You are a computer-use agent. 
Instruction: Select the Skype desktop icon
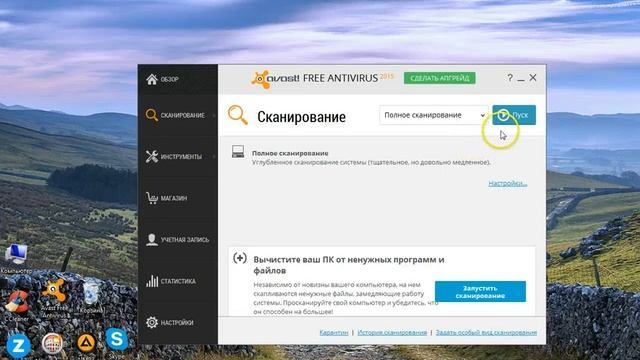tap(117, 340)
